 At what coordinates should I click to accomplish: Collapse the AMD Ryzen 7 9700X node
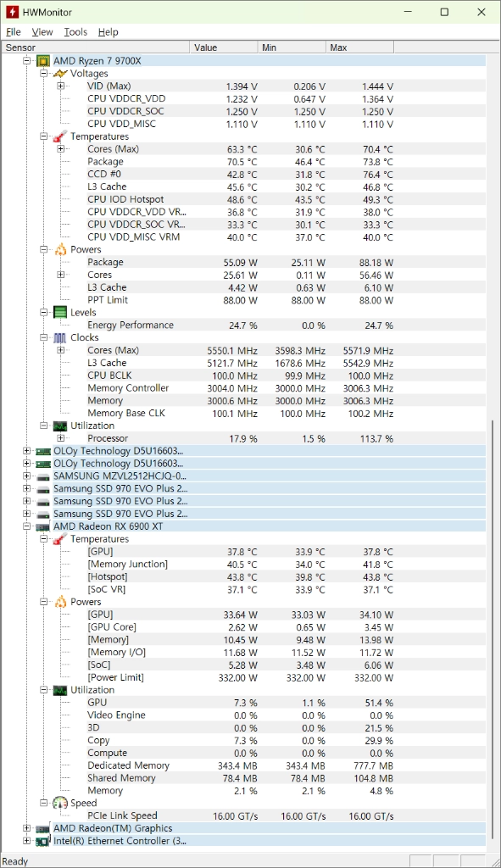[x=26, y=61]
